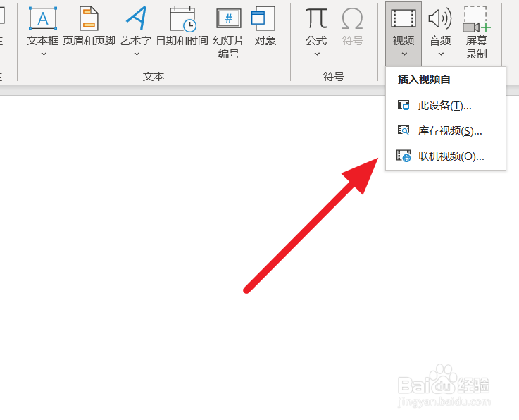Choose 库存视频(S)... menu entry

click(446, 131)
